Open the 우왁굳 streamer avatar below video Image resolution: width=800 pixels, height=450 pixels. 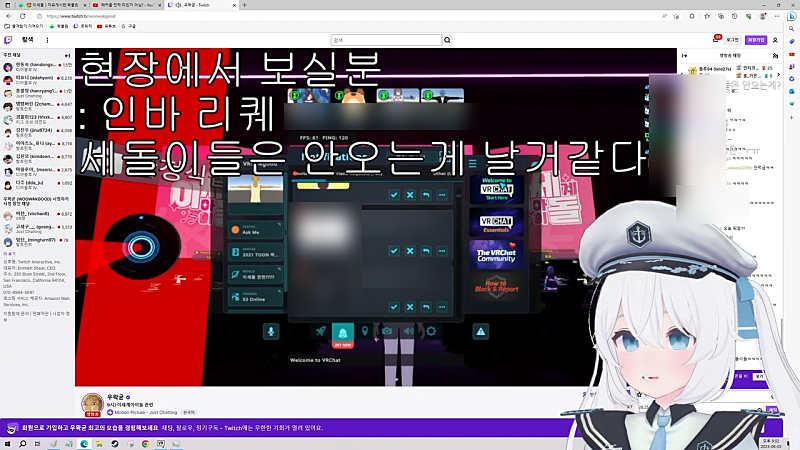(x=92, y=404)
